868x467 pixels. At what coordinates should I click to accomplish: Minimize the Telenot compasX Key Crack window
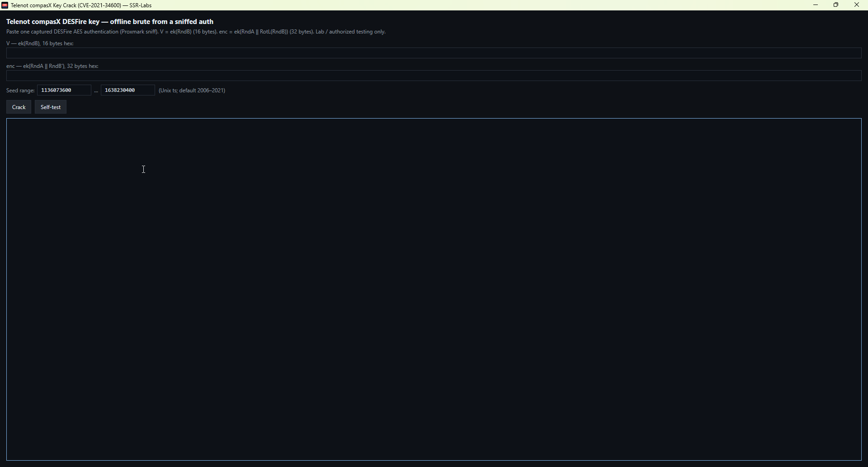(816, 5)
